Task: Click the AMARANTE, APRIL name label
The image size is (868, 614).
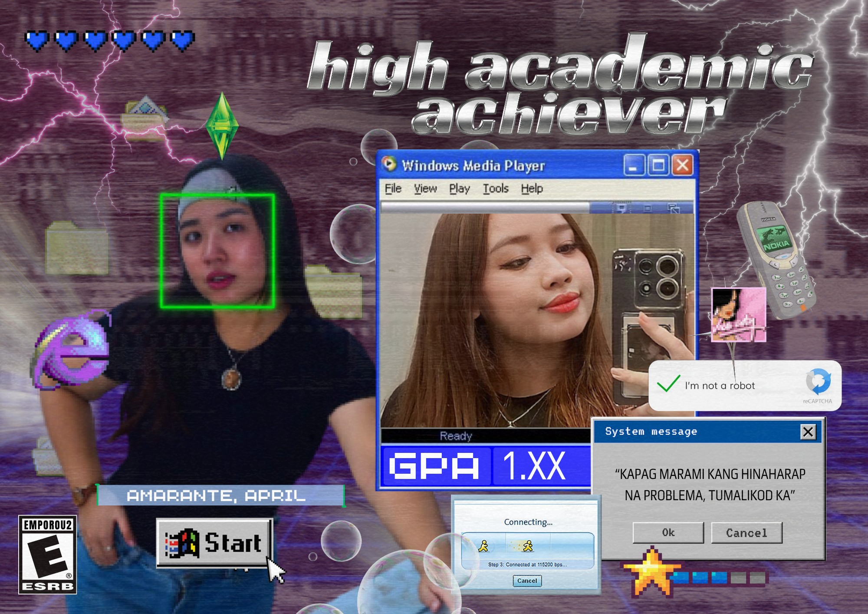Action: [221, 495]
